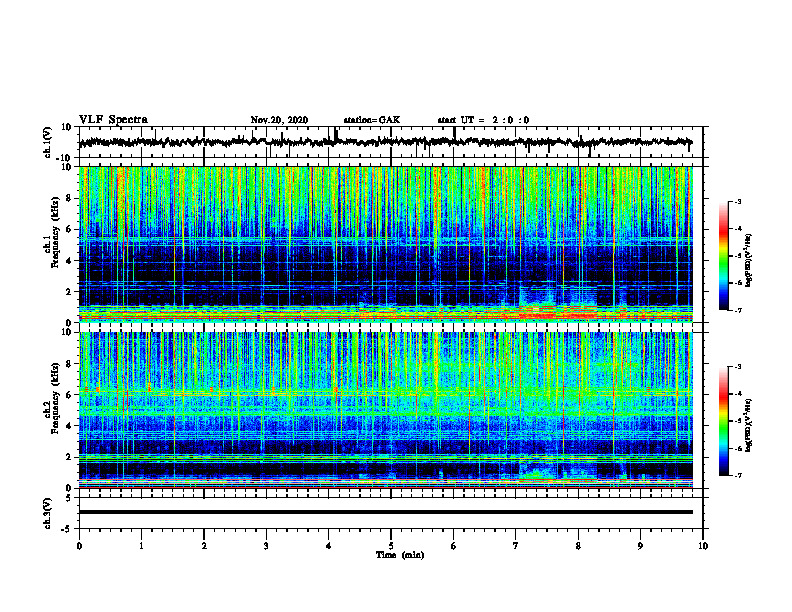Screen dimensions: 792x612
Task: Select the 'start UT = 2 : 0 : 0' text
Action: coord(483,120)
